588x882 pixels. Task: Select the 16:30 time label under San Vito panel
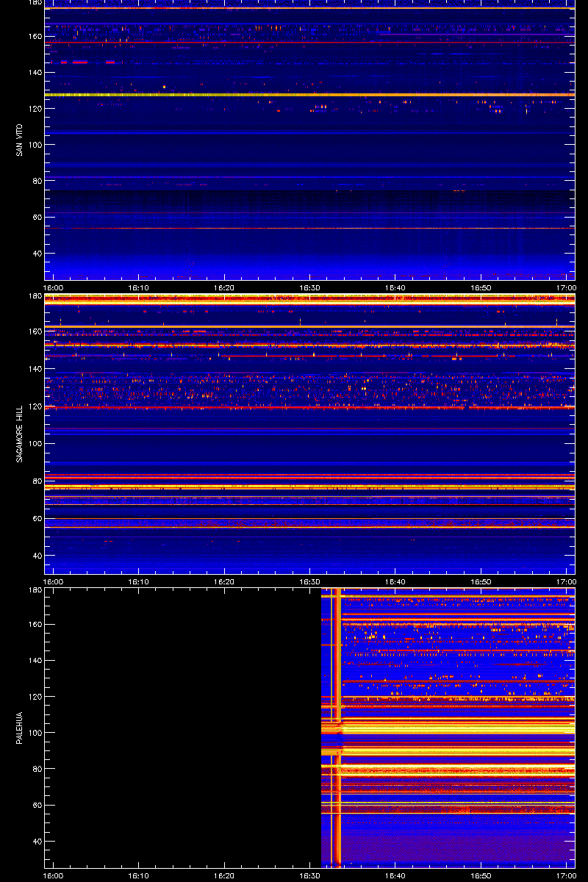point(309,287)
